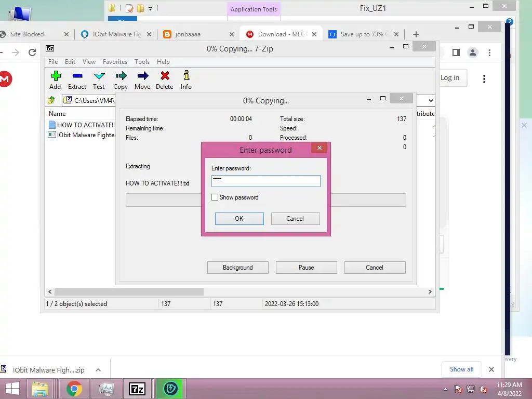Image resolution: width=532 pixels, height=399 pixels.
Task: Toggle Chrome side panel icon
Action: click(x=456, y=52)
